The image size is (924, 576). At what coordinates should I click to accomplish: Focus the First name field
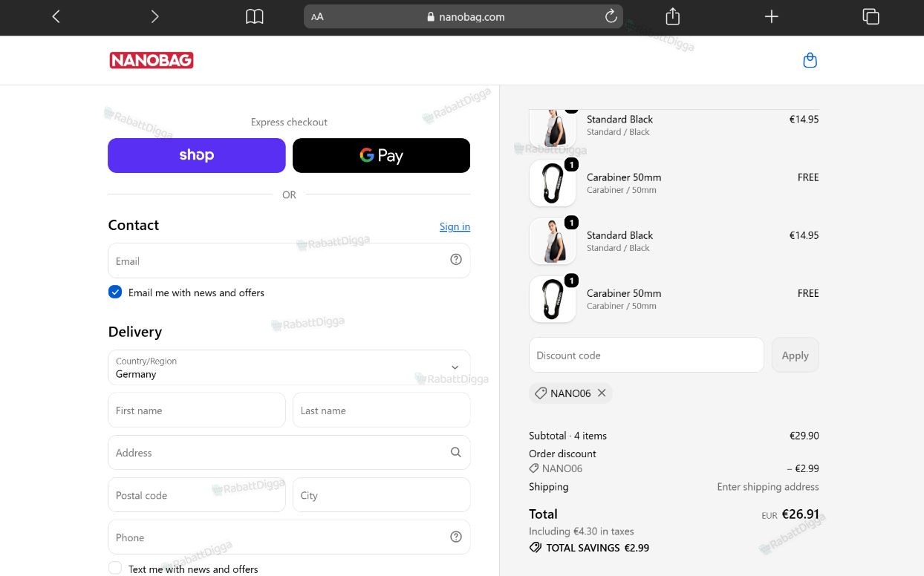197,410
